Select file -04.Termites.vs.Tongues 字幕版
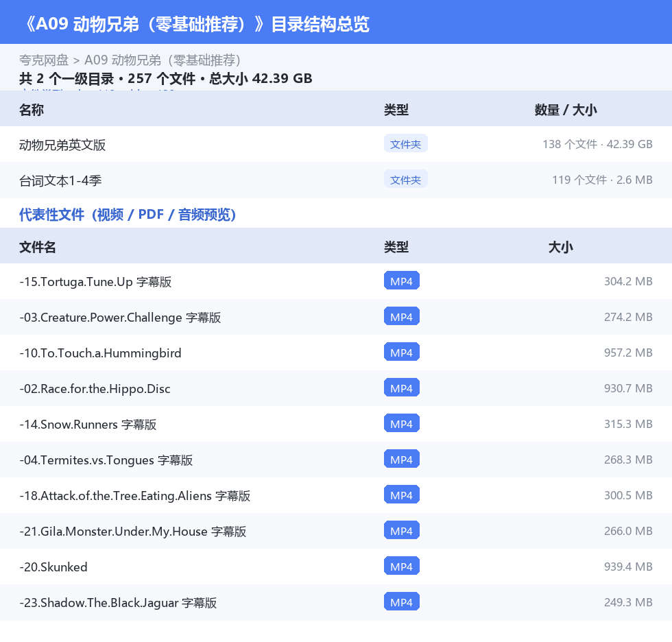Screen dimensions: 672x642 (x=106, y=460)
